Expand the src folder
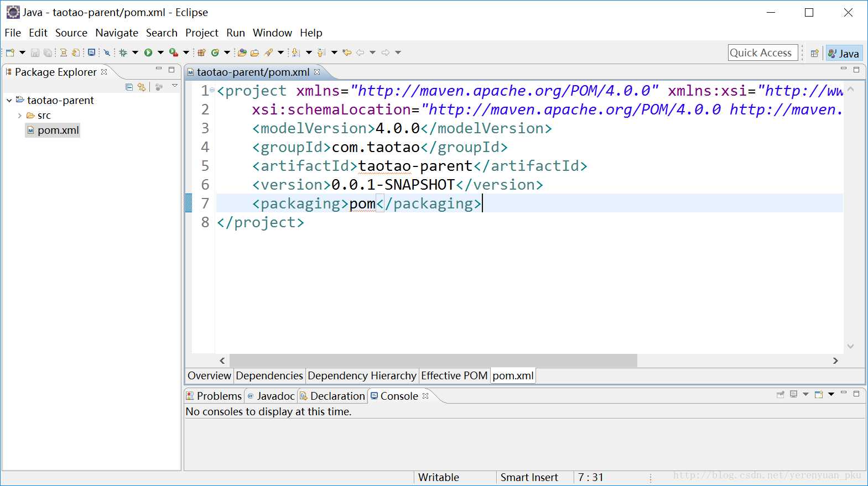Viewport: 868px width, 486px height. [19, 116]
